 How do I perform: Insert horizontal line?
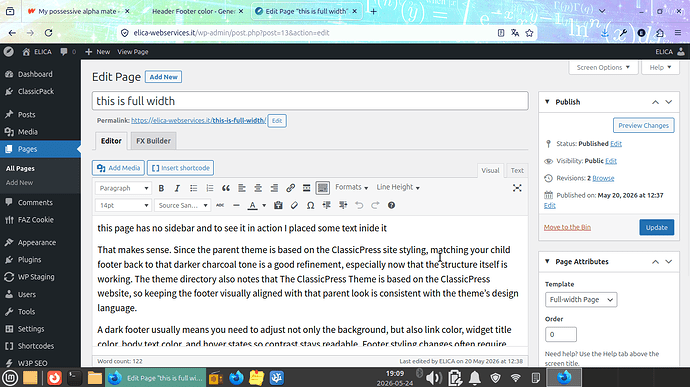click(x=236, y=205)
